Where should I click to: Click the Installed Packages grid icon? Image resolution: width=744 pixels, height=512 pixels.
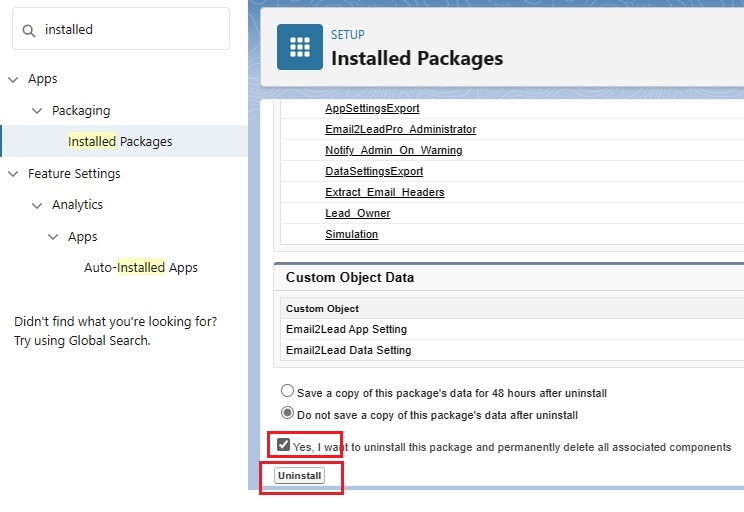[300, 47]
